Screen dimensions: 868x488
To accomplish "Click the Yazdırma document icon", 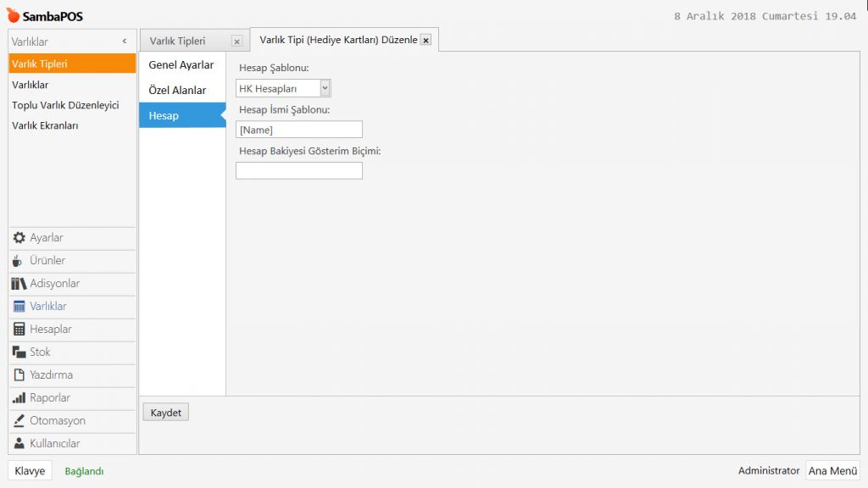I will click(x=19, y=375).
